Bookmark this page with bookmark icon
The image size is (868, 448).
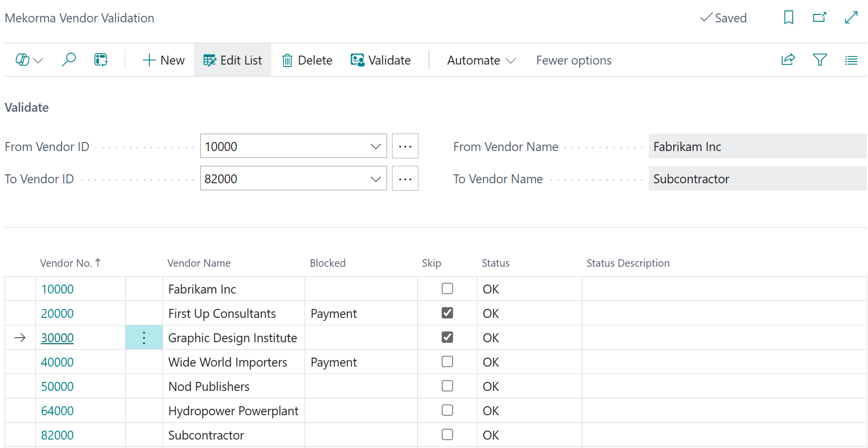point(789,18)
